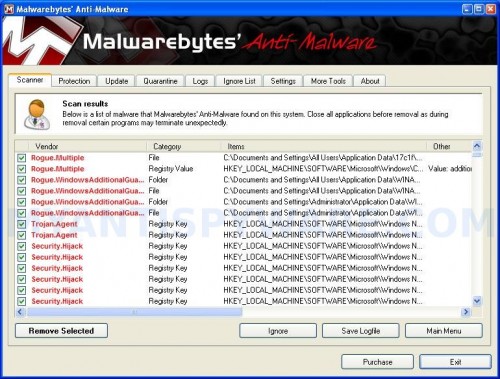Uncheck the first Trojan.Agent registry key entry
500x379 pixels.
[x=22, y=224]
